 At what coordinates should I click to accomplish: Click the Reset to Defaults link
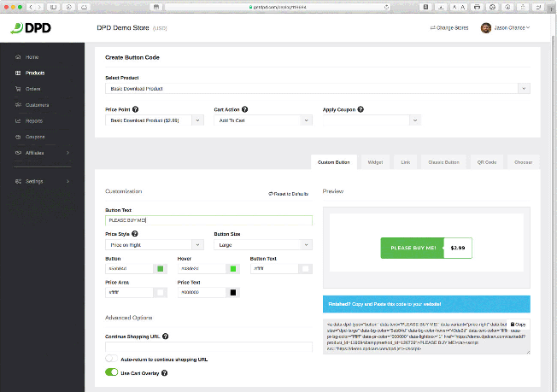[290, 195]
